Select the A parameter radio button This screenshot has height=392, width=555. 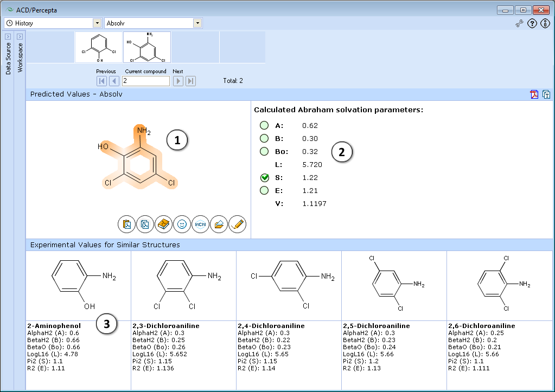tap(264, 125)
